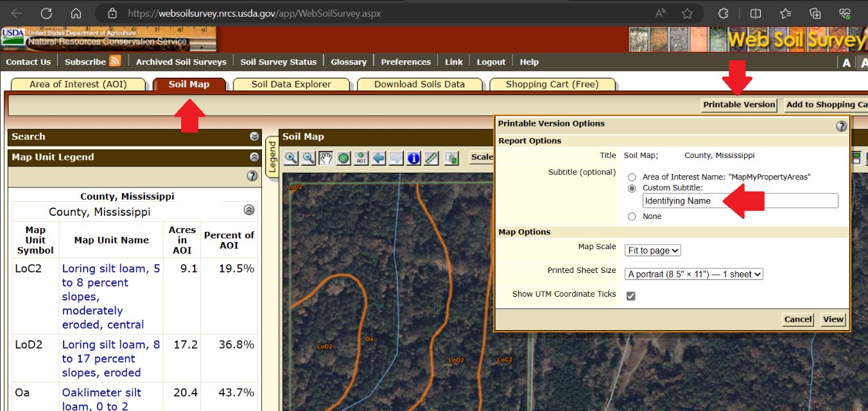This screenshot has width=868, height=411.
Task: Select the Zoom In map tool
Action: pos(291,158)
